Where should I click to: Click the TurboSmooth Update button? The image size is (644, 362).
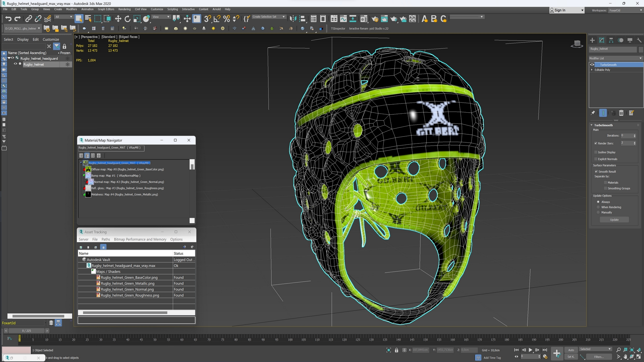[614, 220]
